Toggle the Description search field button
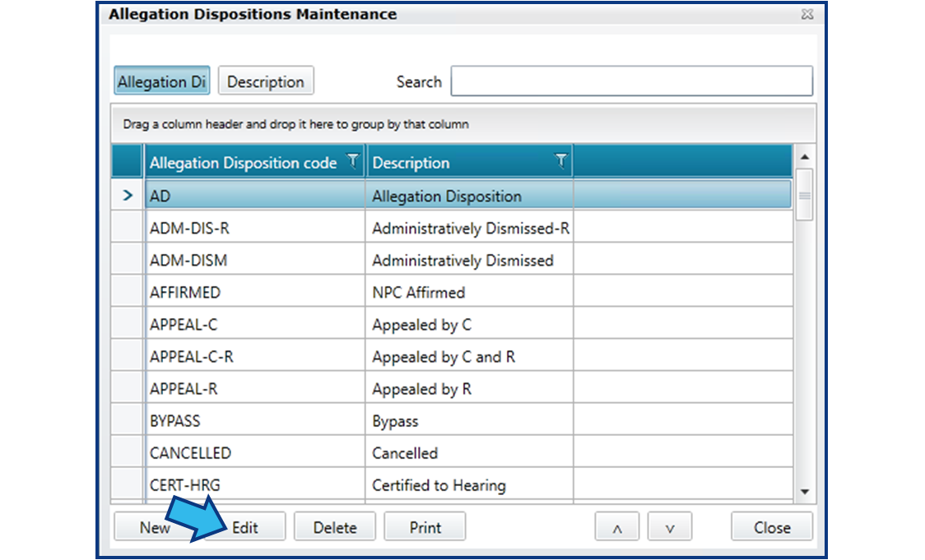 266,81
